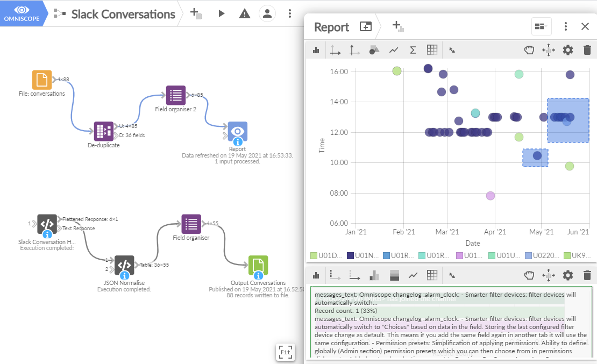
Task: Select the Field organiser 2 block
Action: [176, 95]
